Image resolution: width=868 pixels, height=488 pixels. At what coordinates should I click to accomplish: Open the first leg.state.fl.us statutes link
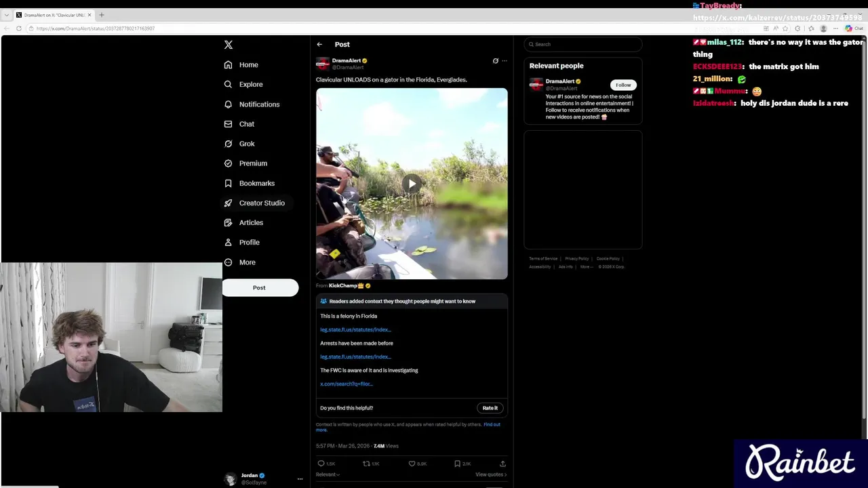(x=355, y=329)
